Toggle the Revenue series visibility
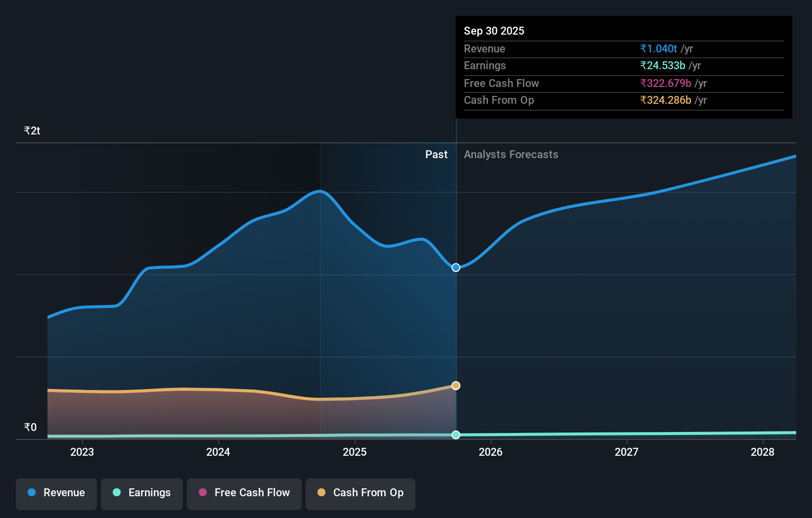The width and height of the screenshot is (812, 518). coord(56,493)
